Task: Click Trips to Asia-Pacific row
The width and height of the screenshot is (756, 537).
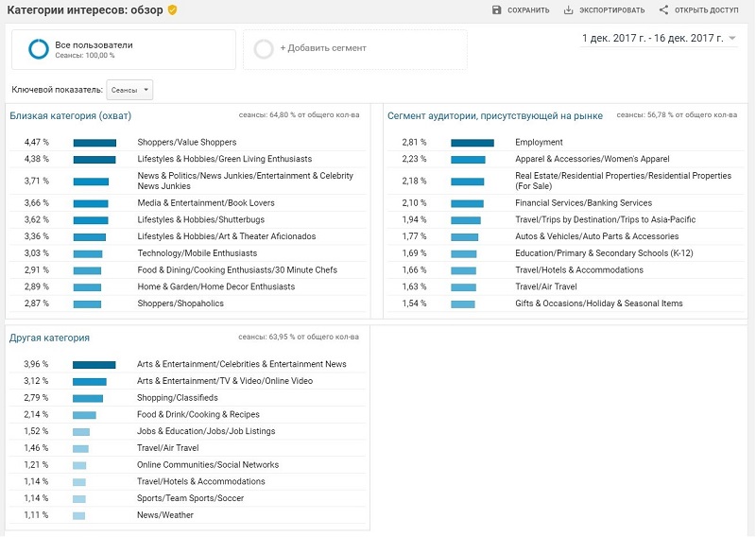Action: click(565, 219)
